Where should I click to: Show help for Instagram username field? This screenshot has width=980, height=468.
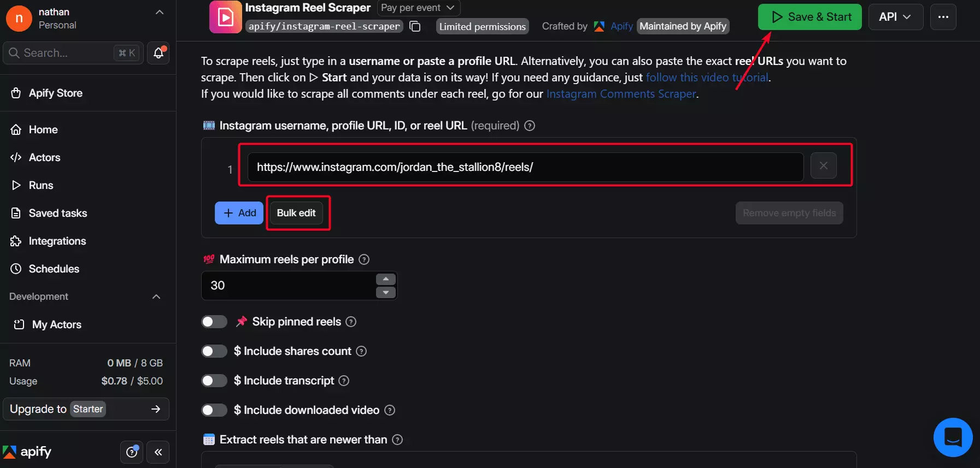point(529,126)
